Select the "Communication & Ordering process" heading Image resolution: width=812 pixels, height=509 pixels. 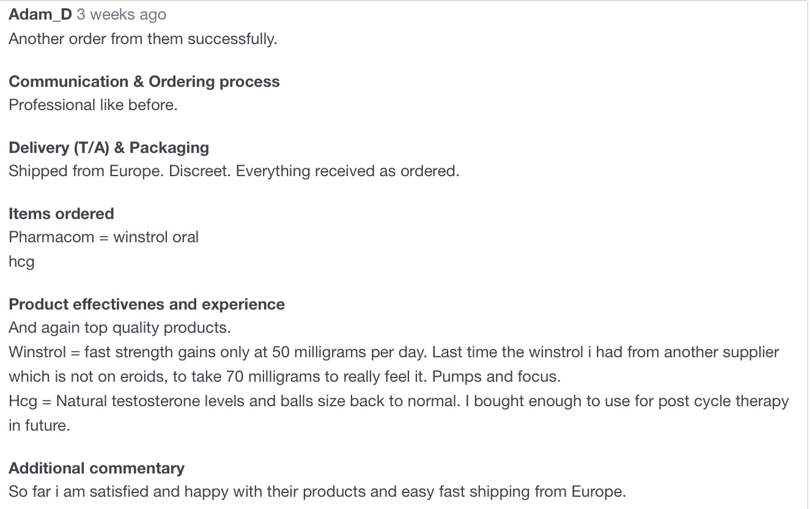(144, 82)
